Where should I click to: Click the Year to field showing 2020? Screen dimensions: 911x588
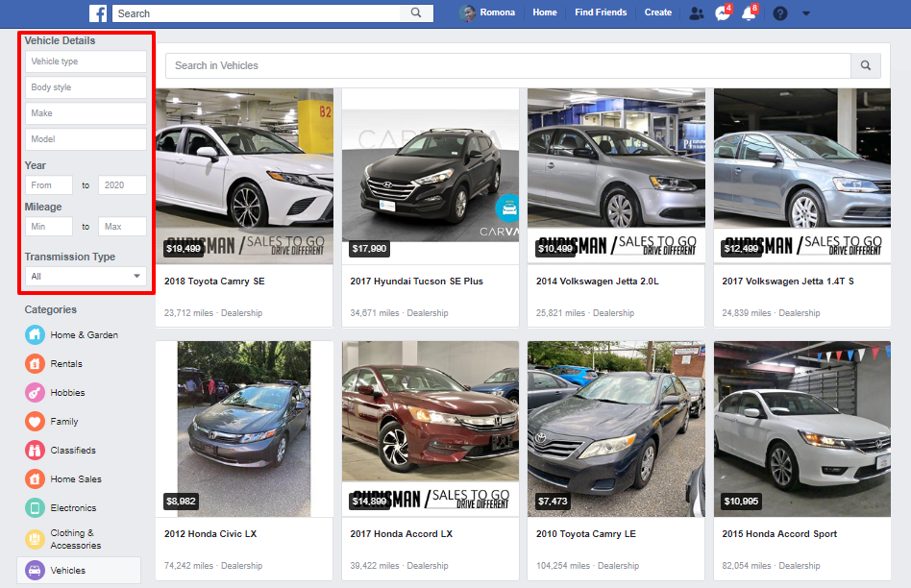pyautogui.click(x=122, y=185)
